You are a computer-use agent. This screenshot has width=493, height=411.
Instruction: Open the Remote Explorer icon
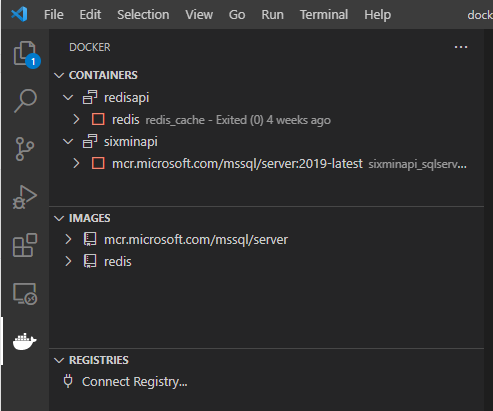click(25, 294)
